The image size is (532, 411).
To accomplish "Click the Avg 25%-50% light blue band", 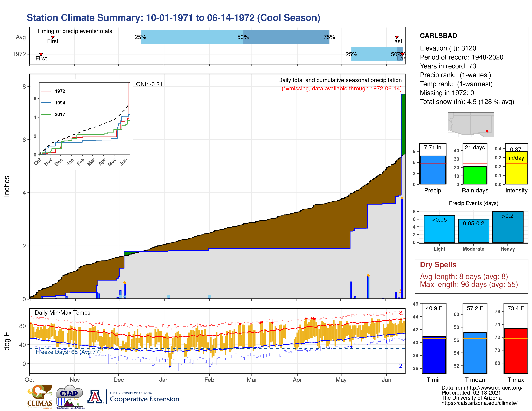I will 192,37.
